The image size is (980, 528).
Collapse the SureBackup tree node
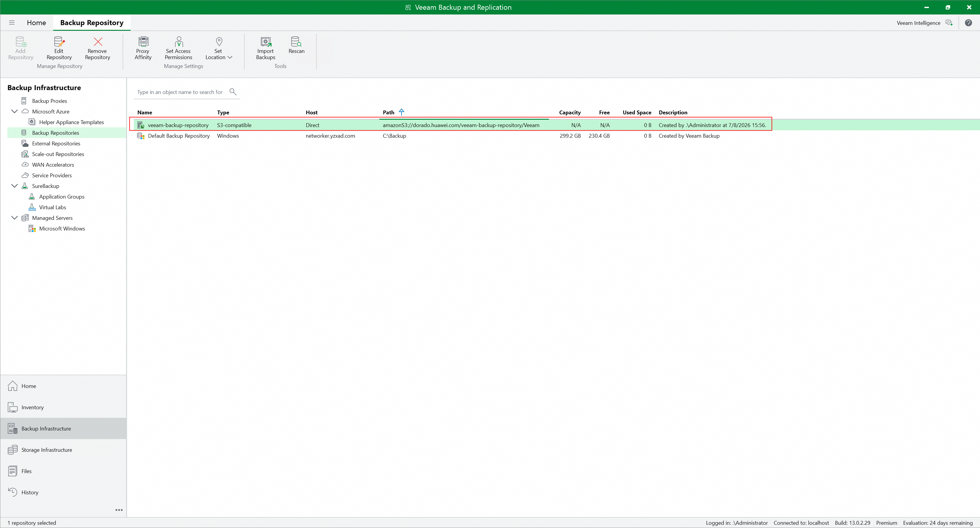tap(14, 186)
